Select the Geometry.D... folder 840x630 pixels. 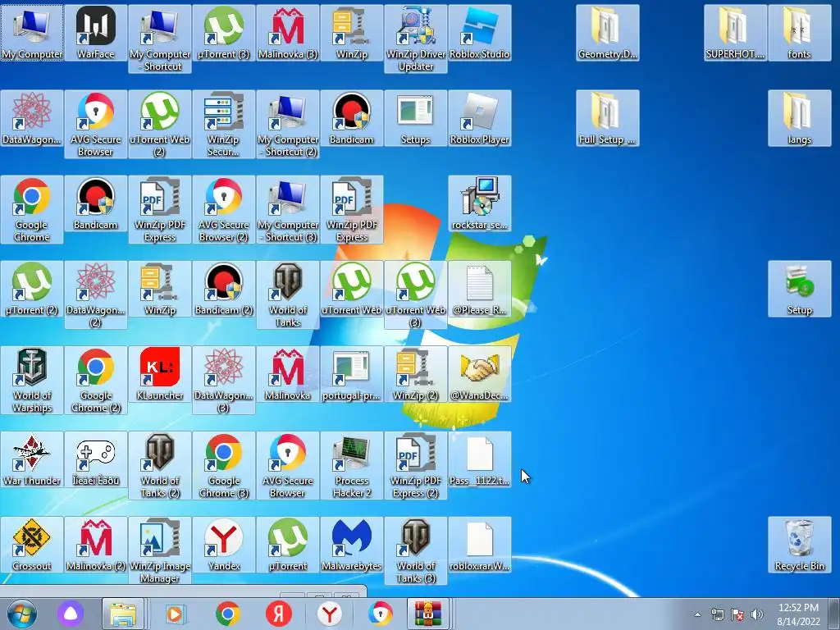(608, 33)
